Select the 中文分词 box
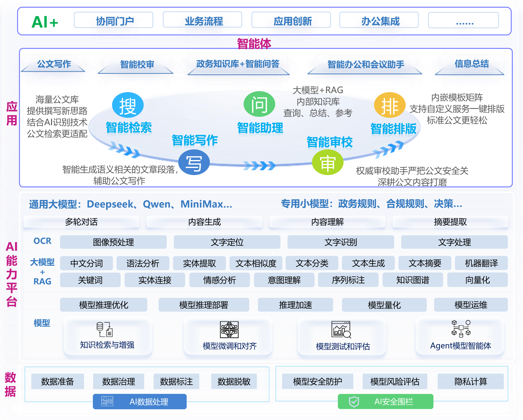 (86, 263)
